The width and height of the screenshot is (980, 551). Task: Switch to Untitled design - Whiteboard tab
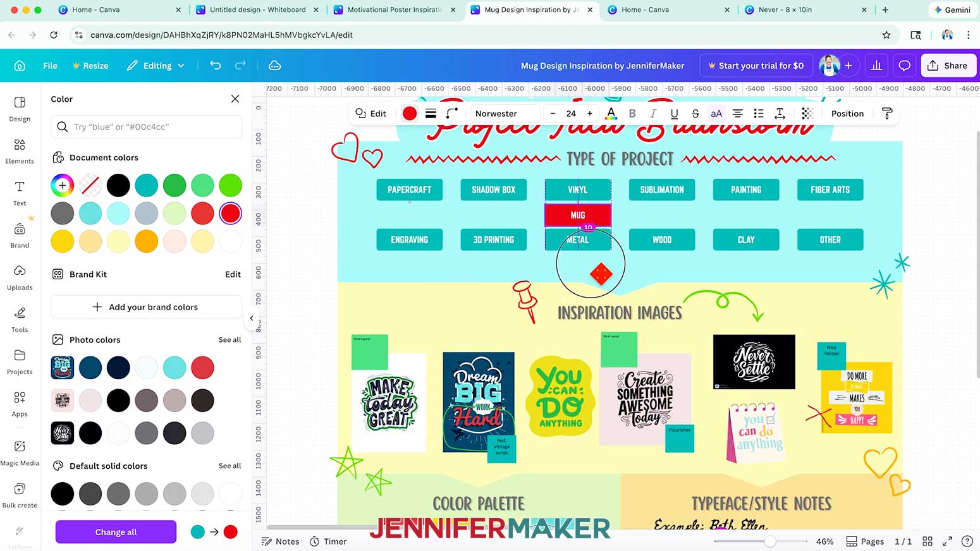pyautogui.click(x=257, y=9)
